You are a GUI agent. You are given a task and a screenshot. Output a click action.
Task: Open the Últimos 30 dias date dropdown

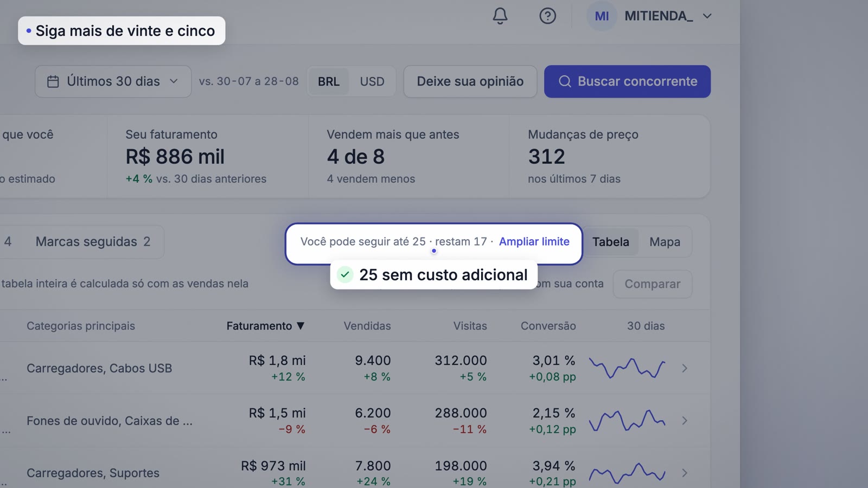pos(113,81)
